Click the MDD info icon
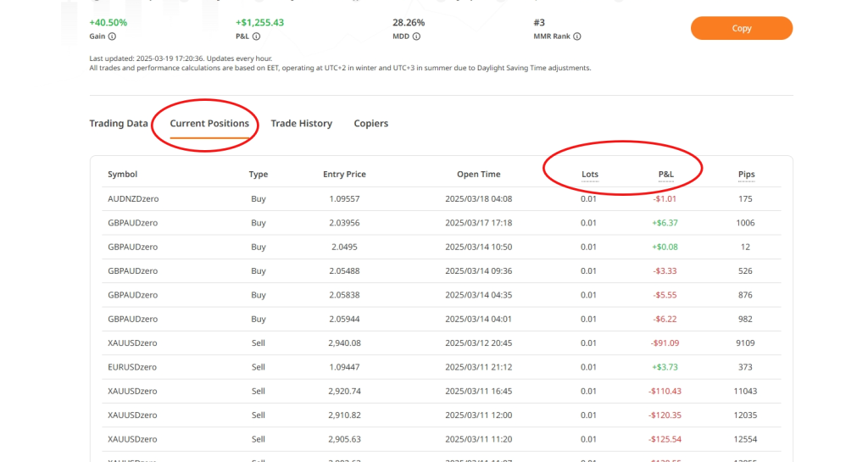 416,36
